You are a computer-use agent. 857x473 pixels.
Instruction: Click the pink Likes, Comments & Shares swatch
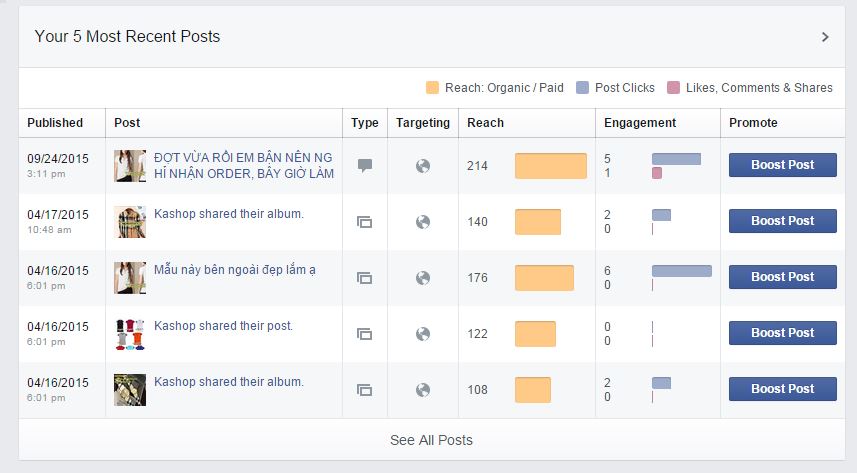point(674,88)
